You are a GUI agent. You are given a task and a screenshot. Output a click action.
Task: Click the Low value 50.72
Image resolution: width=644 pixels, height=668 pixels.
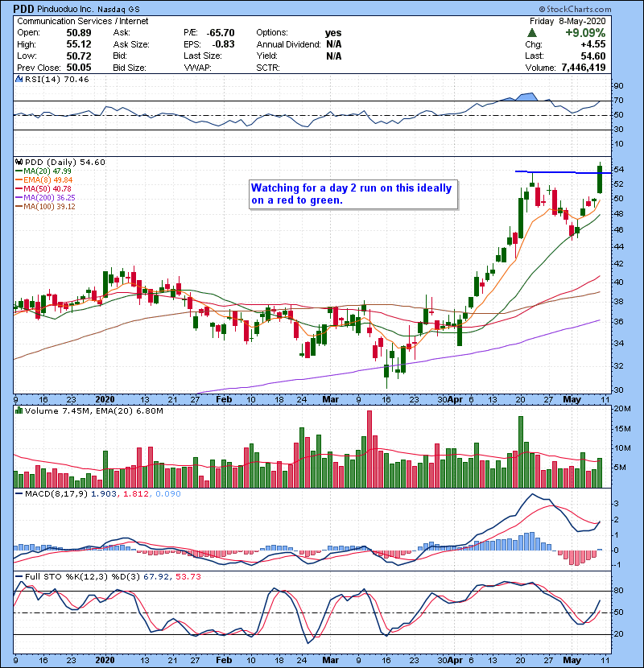click(x=78, y=56)
